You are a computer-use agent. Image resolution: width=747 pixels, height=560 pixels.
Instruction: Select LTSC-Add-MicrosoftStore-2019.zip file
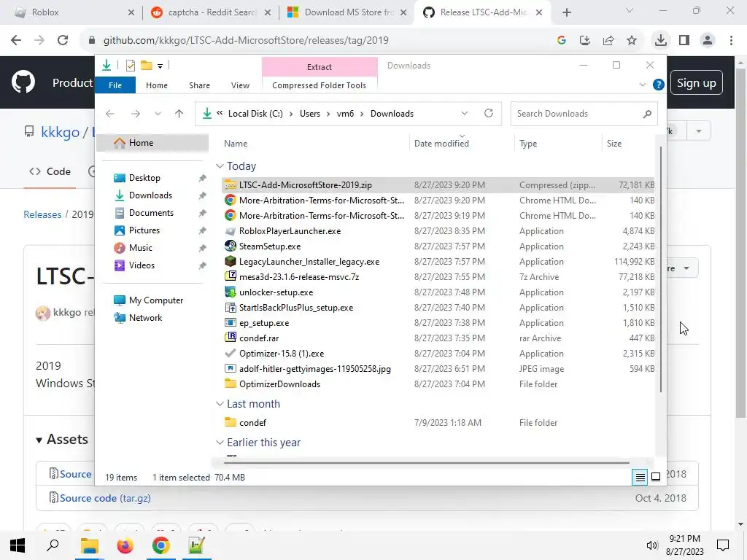point(438,185)
